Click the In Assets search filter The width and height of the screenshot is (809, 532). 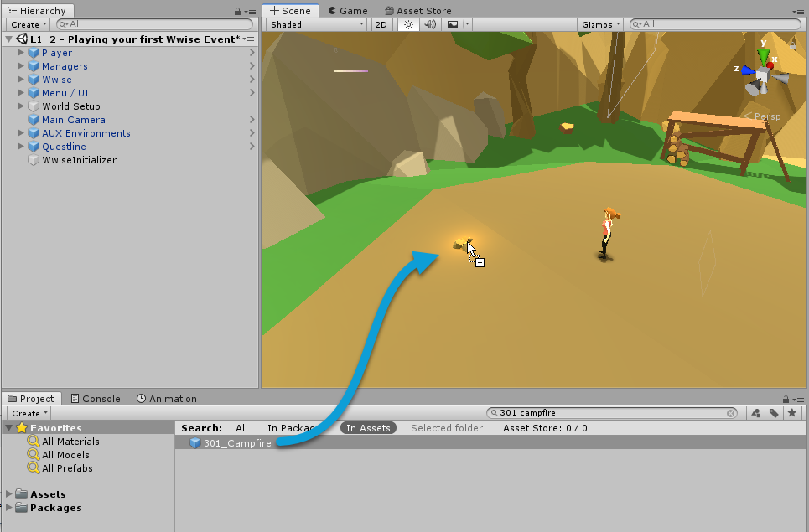[x=368, y=428]
